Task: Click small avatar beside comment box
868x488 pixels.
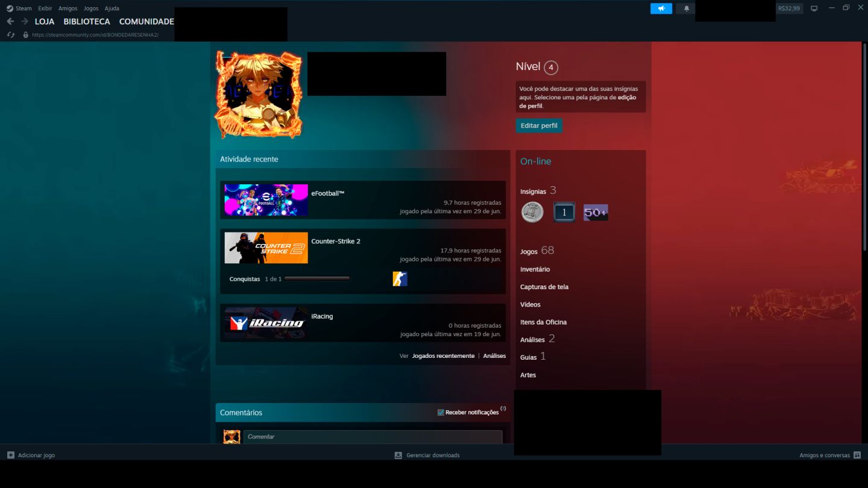Action: point(231,437)
